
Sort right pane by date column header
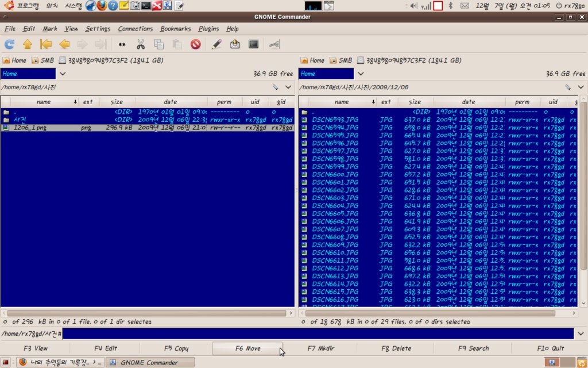pos(469,102)
